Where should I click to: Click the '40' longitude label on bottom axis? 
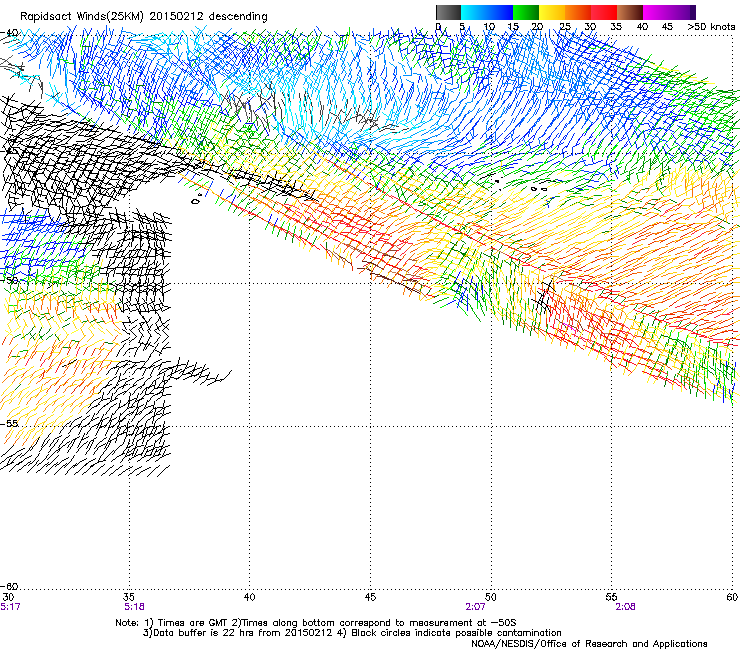pos(249,597)
